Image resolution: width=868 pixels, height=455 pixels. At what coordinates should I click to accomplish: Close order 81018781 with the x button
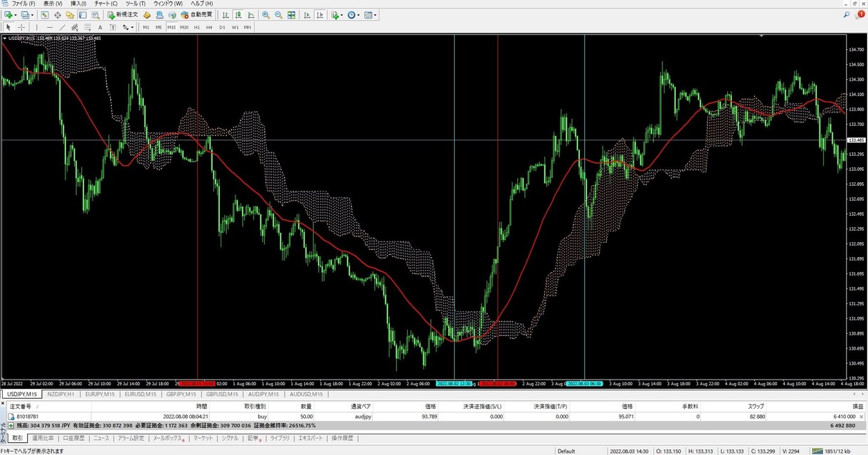tap(862, 416)
